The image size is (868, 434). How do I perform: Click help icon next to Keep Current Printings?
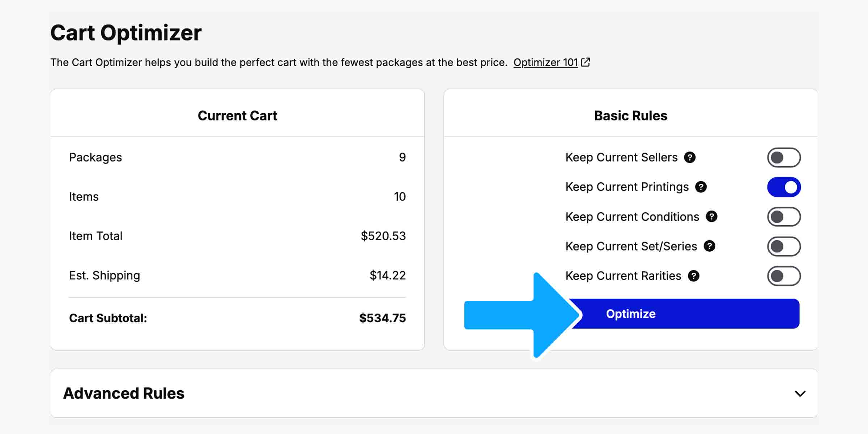[x=701, y=187]
